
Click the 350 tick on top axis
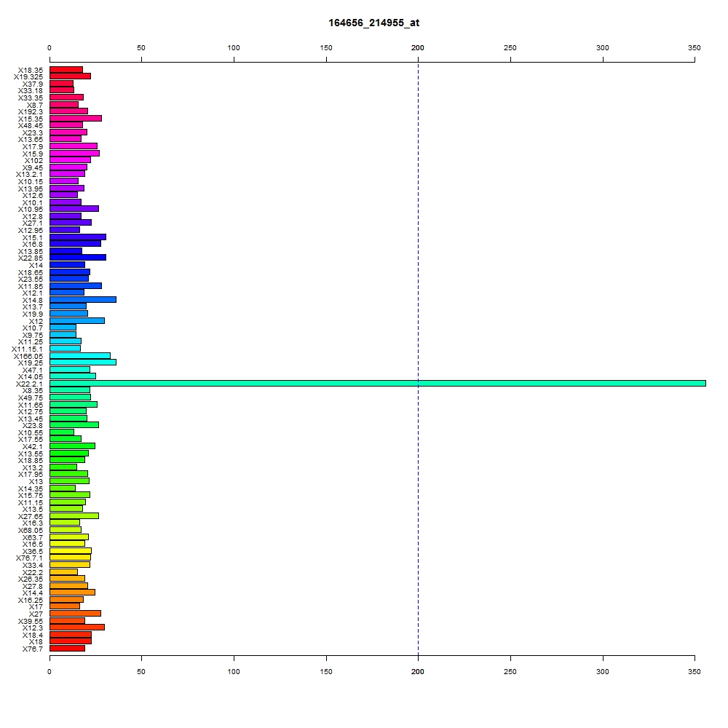coord(694,48)
